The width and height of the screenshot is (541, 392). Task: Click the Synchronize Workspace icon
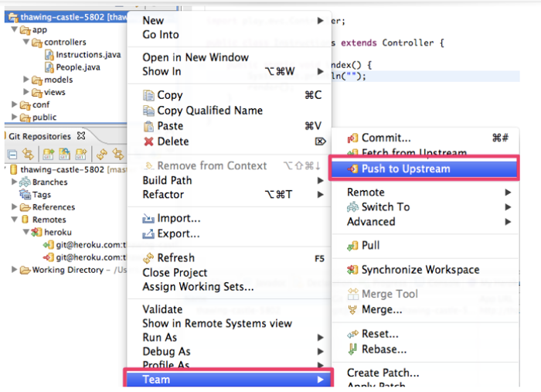[352, 270]
